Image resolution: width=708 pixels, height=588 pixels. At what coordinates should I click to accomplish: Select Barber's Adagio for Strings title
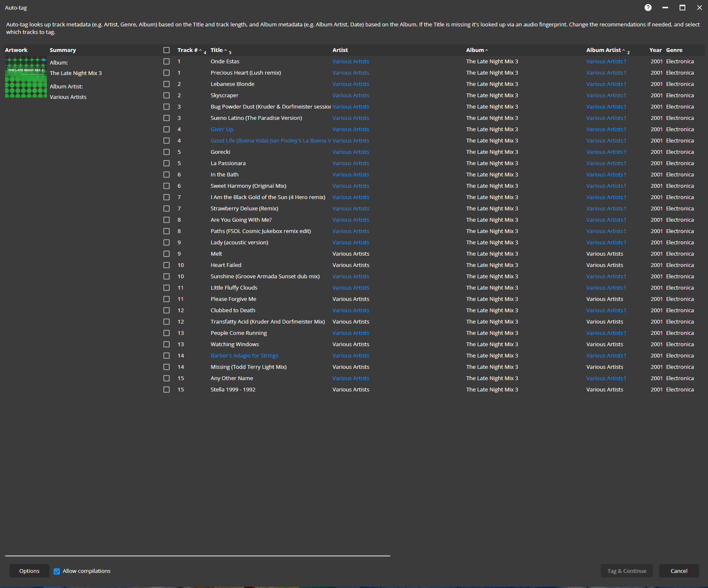(244, 356)
